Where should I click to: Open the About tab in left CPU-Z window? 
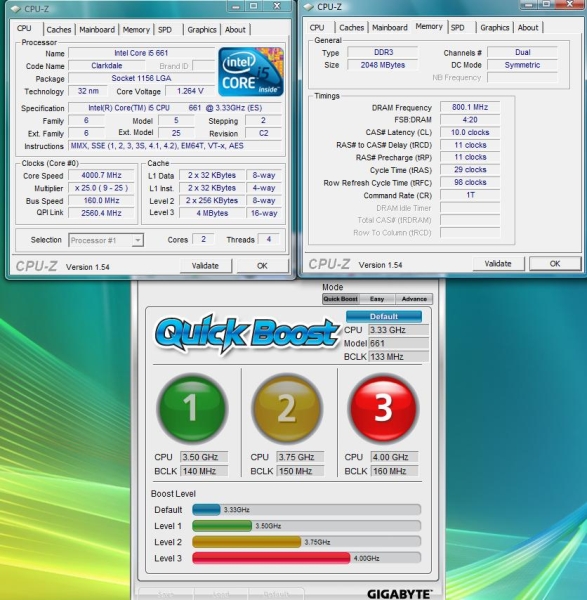coord(235,29)
